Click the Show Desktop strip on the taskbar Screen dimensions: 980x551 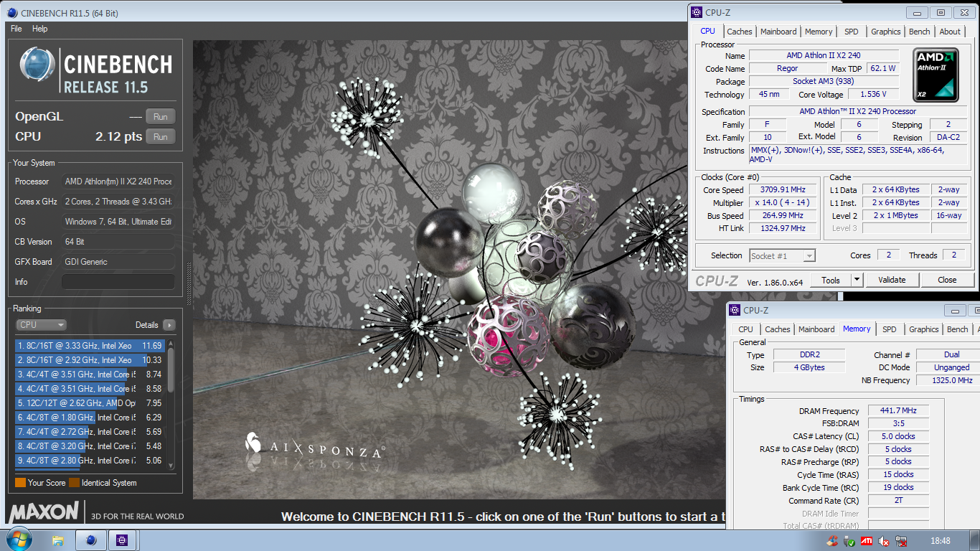975,540
